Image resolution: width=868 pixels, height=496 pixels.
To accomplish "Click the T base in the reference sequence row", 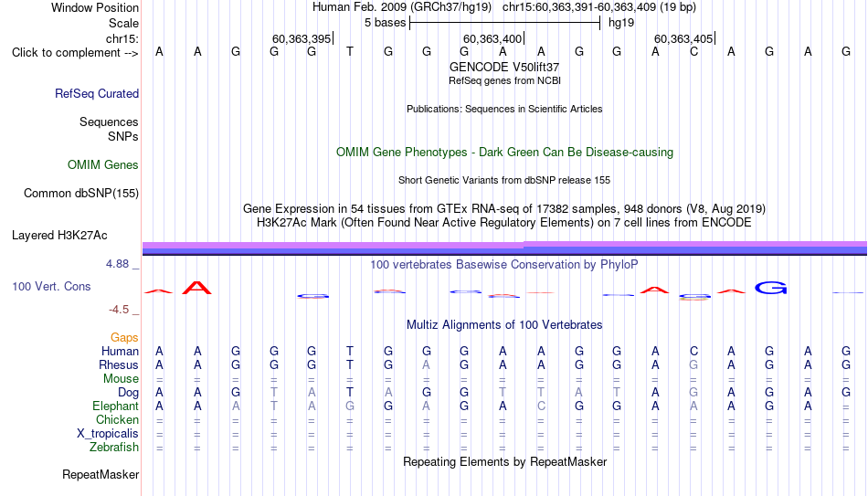I will point(350,52).
